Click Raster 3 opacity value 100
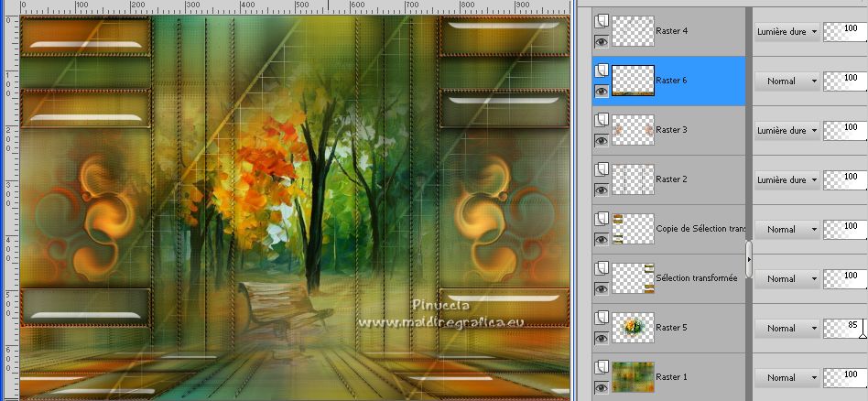This screenshot has width=868, height=401. click(845, 131)
